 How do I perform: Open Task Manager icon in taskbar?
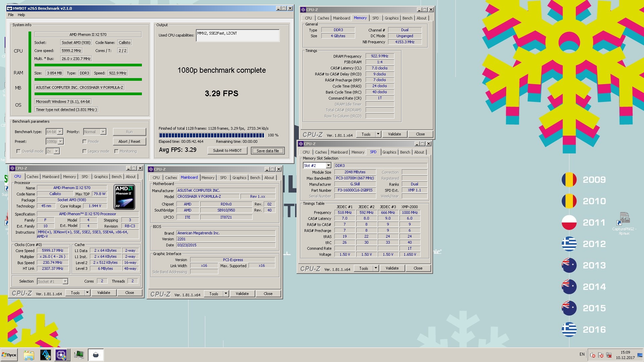[x=79, y=355]
